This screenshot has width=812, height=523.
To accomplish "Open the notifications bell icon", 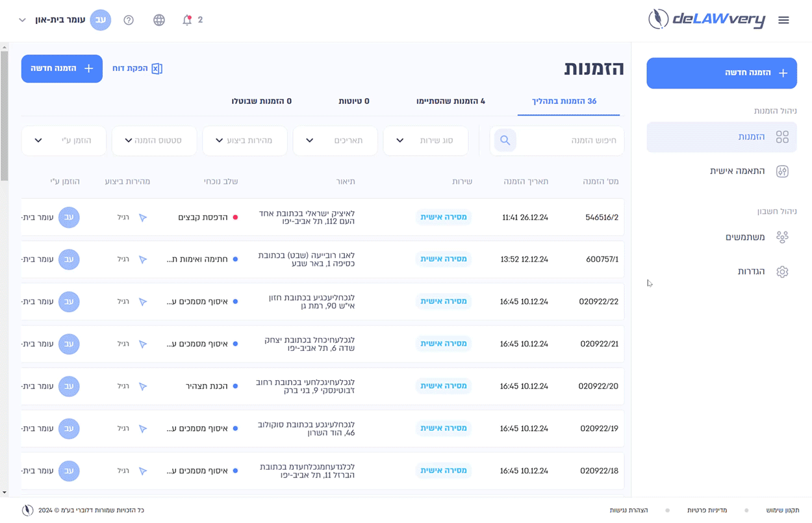I will coord(187,20).
